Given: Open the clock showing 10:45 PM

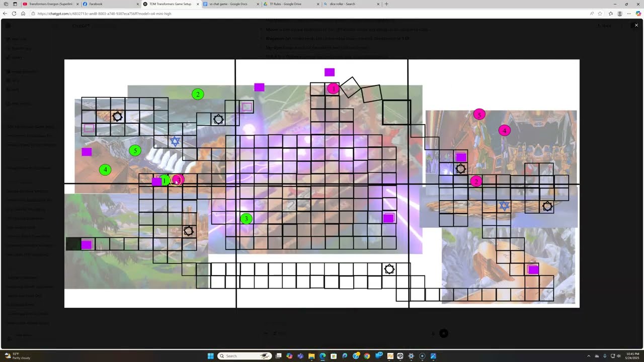Looking at the screenshot, I should 632,356.
